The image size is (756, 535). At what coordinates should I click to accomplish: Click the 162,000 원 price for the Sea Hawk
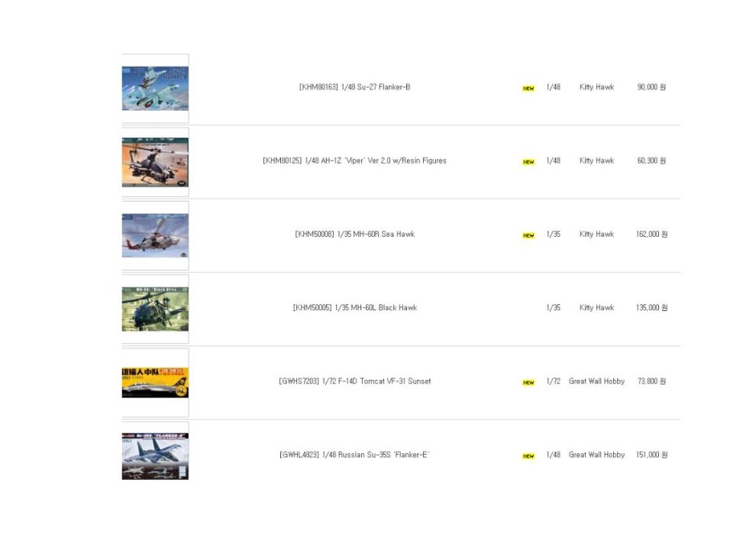click(651, 234)
